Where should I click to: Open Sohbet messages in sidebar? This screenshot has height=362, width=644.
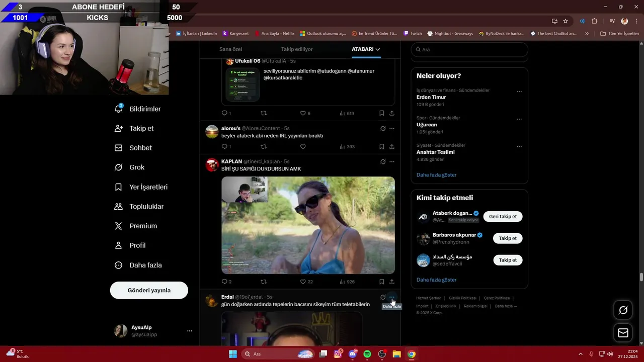click(133, 148)
